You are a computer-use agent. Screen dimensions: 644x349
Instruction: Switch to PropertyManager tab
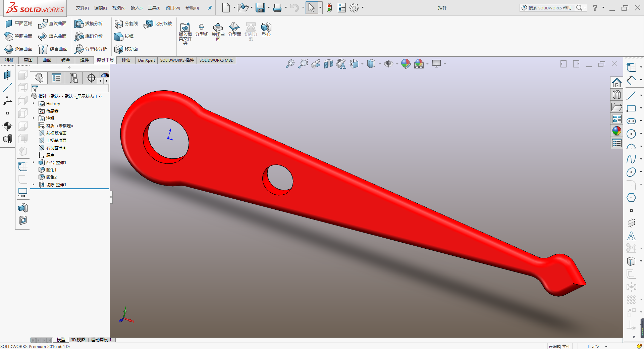[56, 78]
